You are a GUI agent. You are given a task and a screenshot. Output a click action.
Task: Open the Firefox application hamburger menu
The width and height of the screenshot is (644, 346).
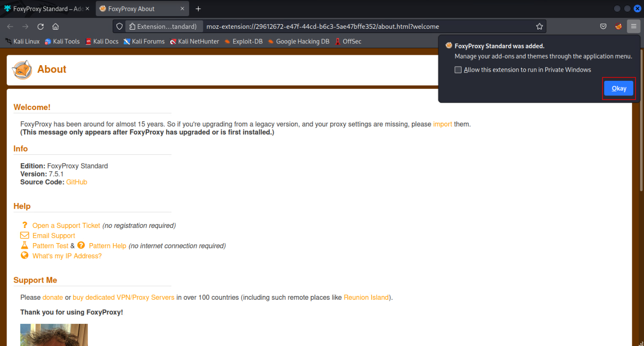tap(634, 26)
